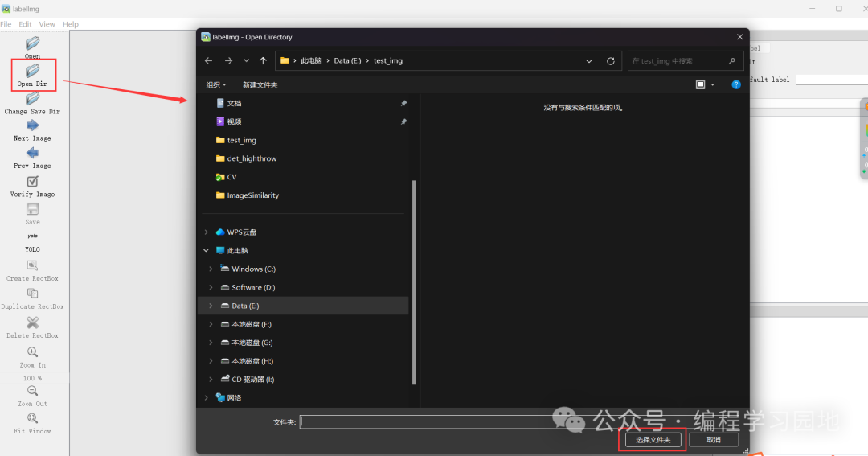
Task: Go up one folder level
Action: point(263,60)
